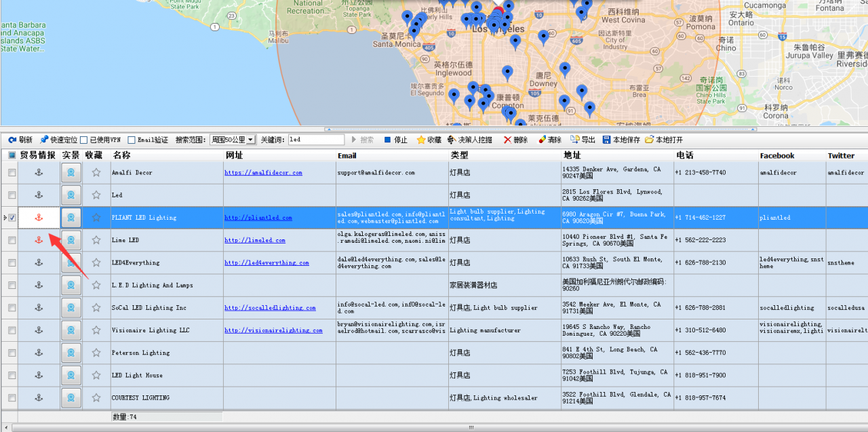This screenshot has width=868, height=432.
Task: Star Amalfi Decor as a favorite
Action: [x=96, y=173]
